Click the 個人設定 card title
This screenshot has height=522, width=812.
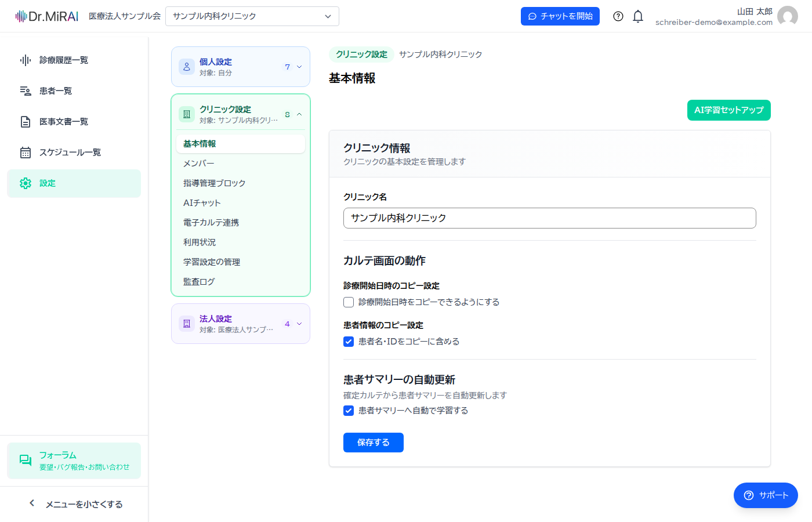[216, 62]
